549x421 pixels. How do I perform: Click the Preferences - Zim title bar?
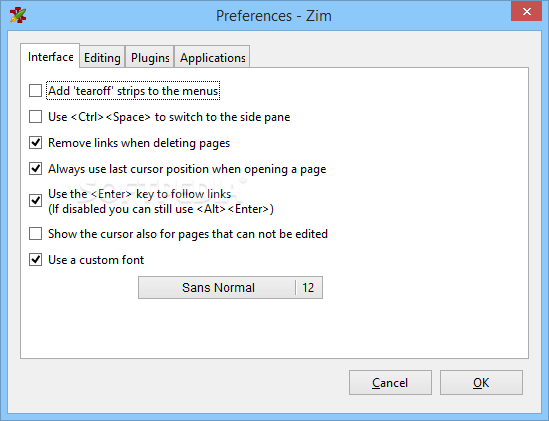274,16
